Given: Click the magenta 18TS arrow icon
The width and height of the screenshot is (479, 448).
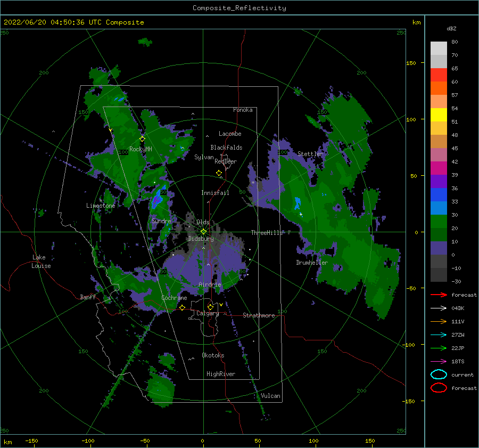Looking at the screenshot, I should point(439,361).
